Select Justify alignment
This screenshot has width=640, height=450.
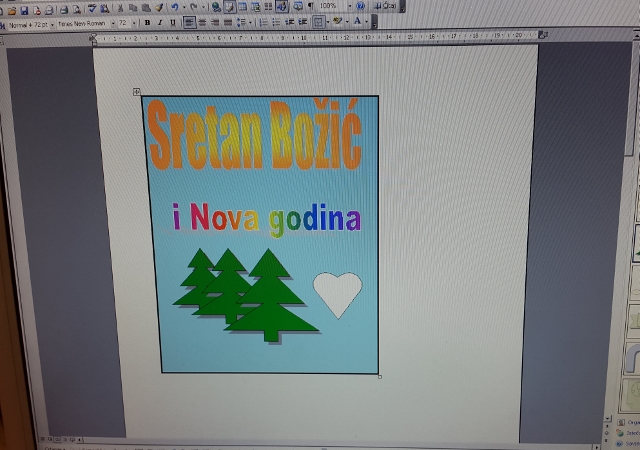[228, 22]
